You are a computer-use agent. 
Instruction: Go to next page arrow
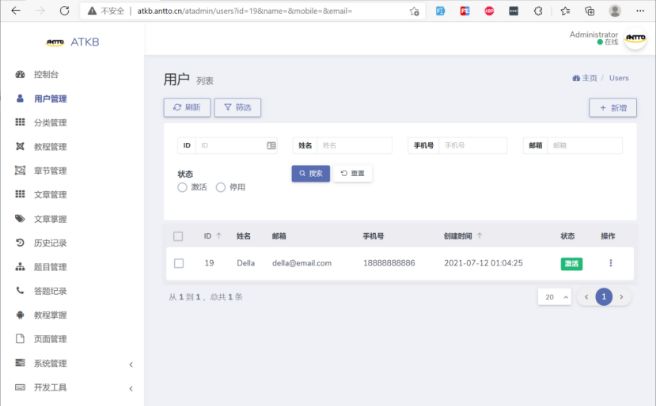621,297
